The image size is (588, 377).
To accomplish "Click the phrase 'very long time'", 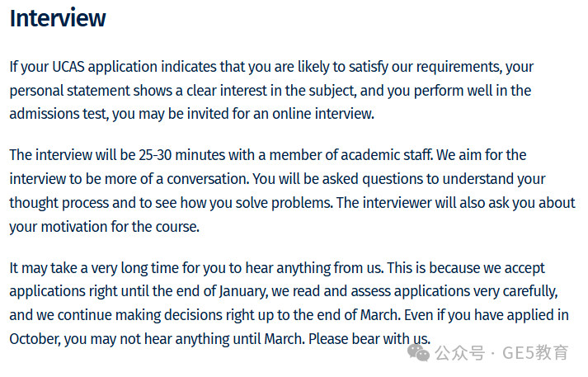I will coord(135,269).
